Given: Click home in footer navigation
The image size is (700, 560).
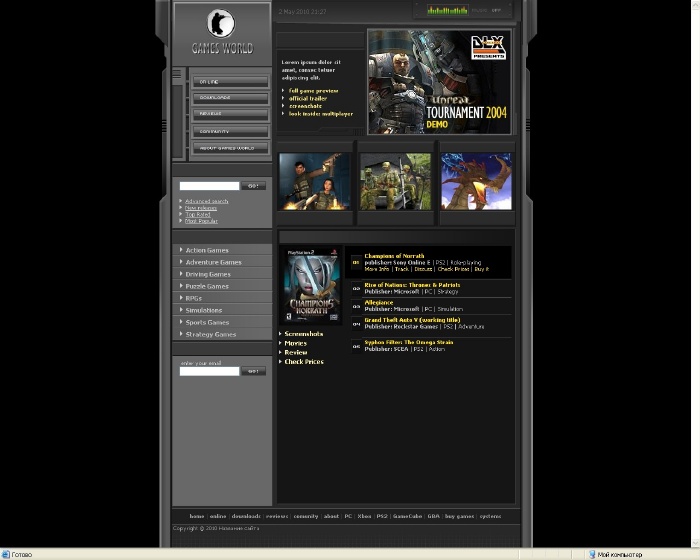Looking at the screenshot, I should tap(196, 516).
